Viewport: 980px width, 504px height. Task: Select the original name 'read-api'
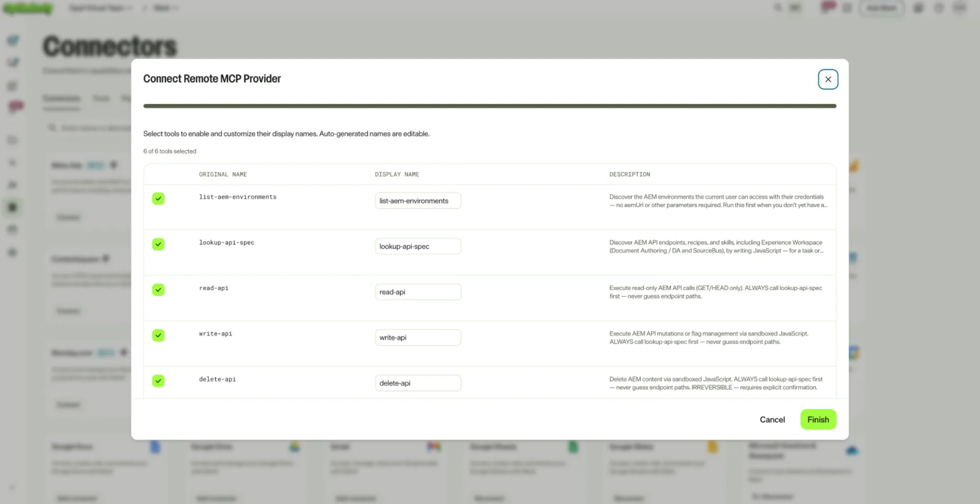[x=214, y=288]
